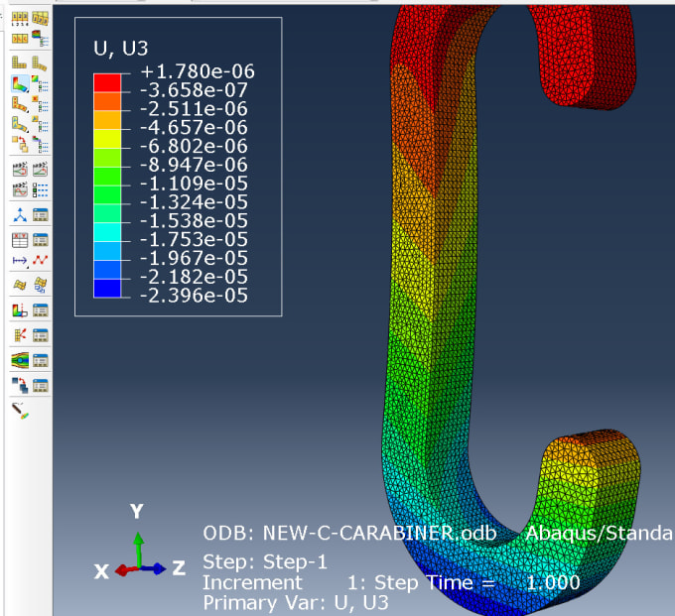Start Animate: Harmonic with sine curve

tap(20, 189)
